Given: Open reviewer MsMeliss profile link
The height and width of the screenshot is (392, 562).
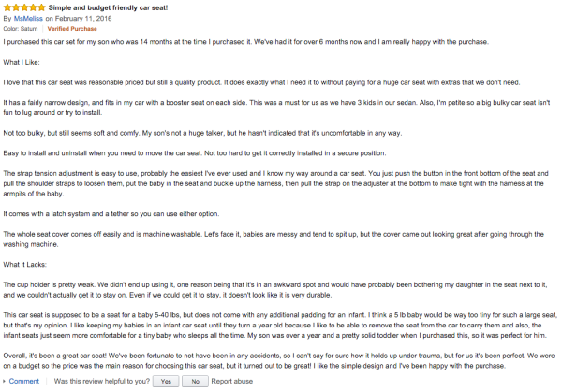Looking at the screenshot, I should pyautogui.click(x=28, y=19).
